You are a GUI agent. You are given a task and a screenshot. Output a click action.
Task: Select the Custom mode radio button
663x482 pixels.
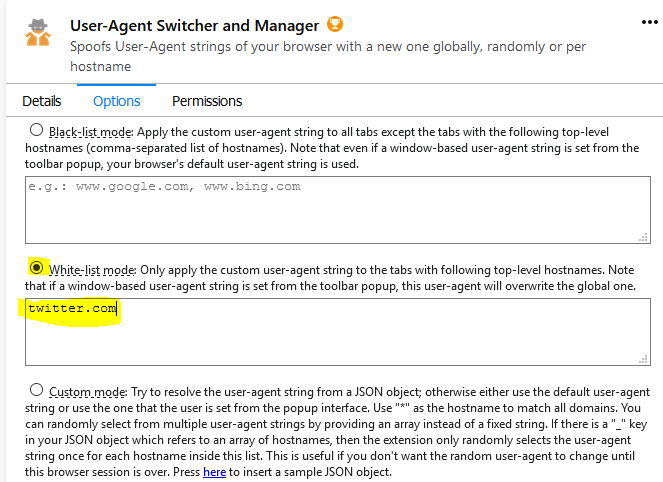36,389
